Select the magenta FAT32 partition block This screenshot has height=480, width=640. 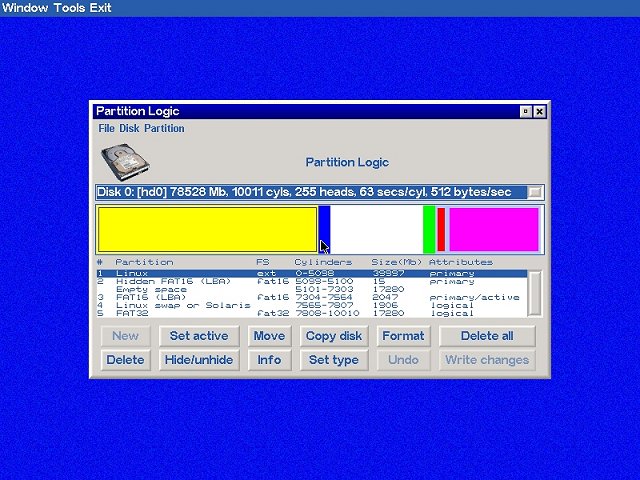(494, 230)
